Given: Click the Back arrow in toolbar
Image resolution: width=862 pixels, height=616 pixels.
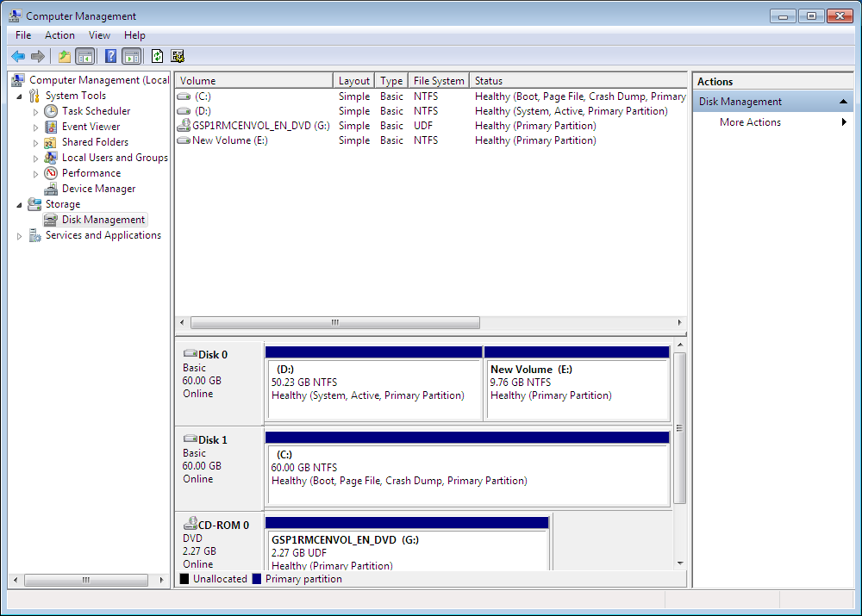Looking at the screenshot, I should tap(17, 57).
